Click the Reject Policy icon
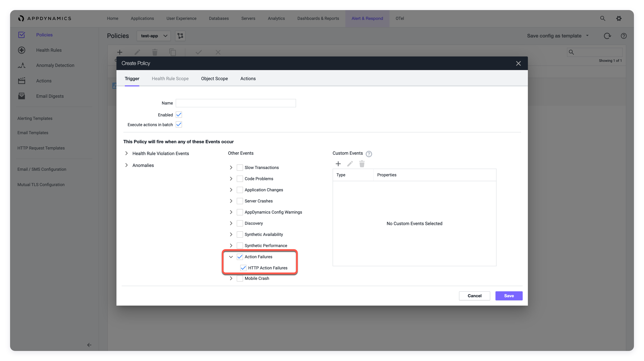Screen dimensions: 644x361 click(x=219, y=52)
